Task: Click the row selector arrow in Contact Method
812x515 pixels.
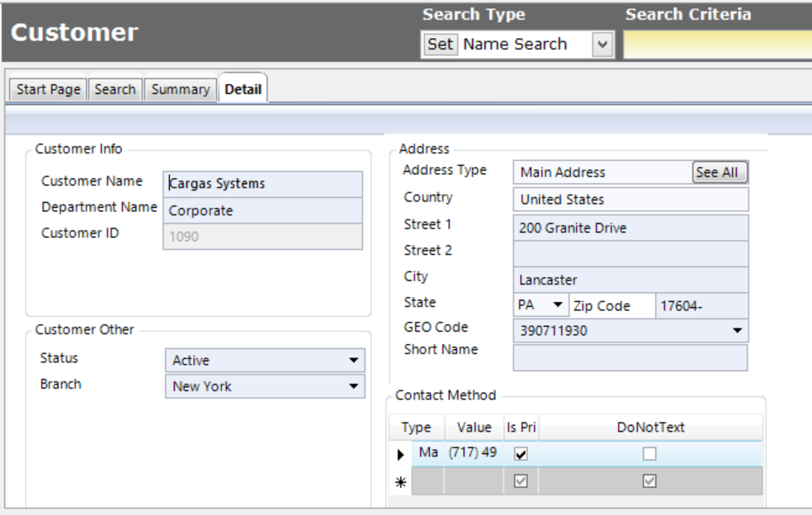Action: coord(400,454)
